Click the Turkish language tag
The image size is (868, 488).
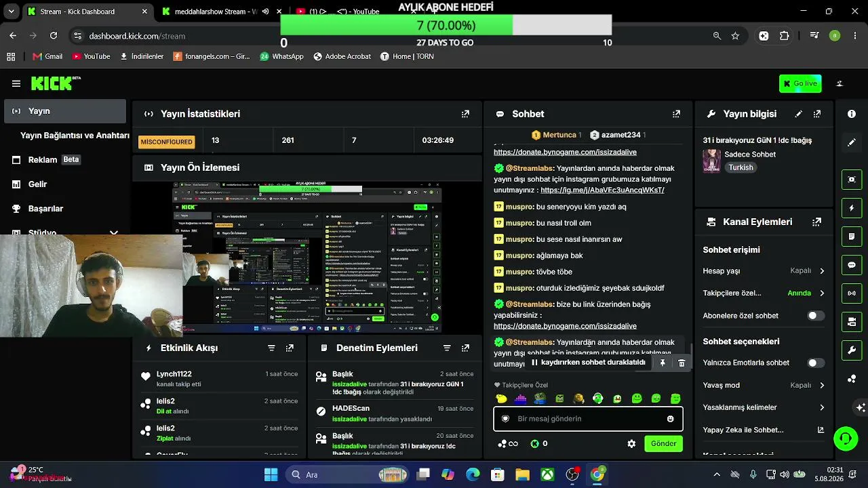point(741,167)
